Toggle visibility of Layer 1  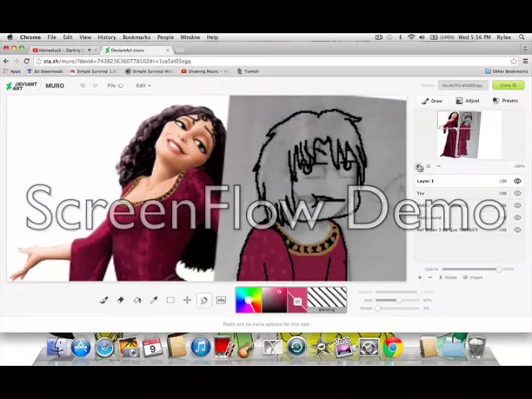coord(517,181)
